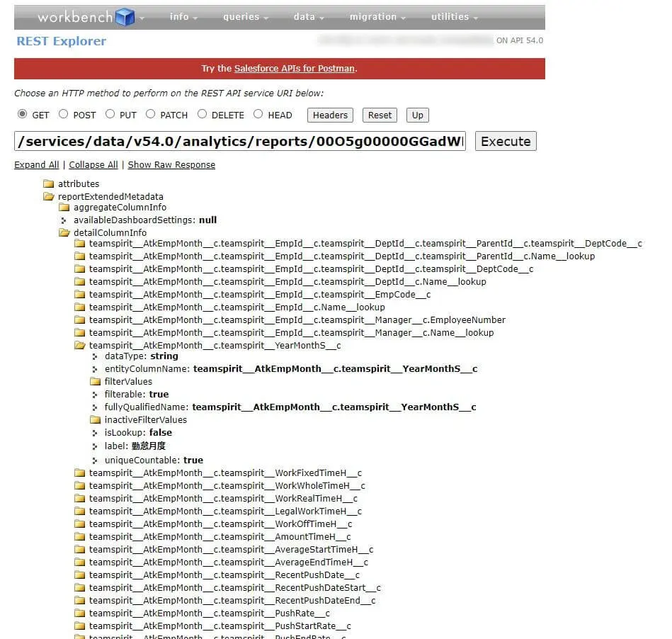Open folder icon for AmountTimeH__c

pos(80,537)
